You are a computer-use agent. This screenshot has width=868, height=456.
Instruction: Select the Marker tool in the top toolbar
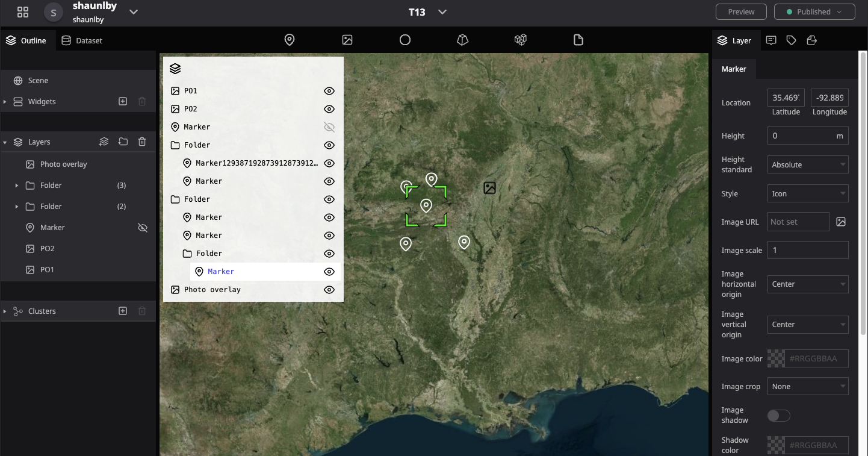tap(290, 40)
